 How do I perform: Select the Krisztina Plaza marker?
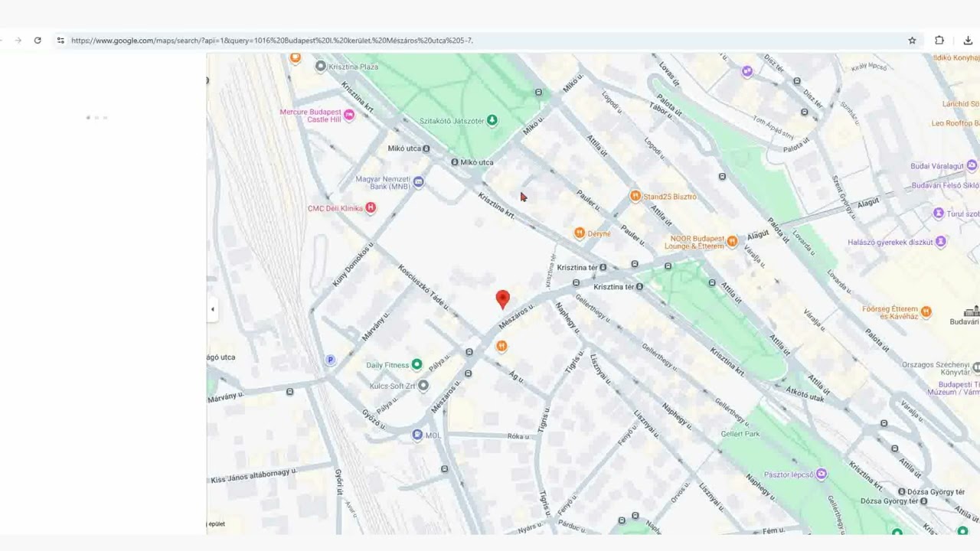tap(321, 67)
